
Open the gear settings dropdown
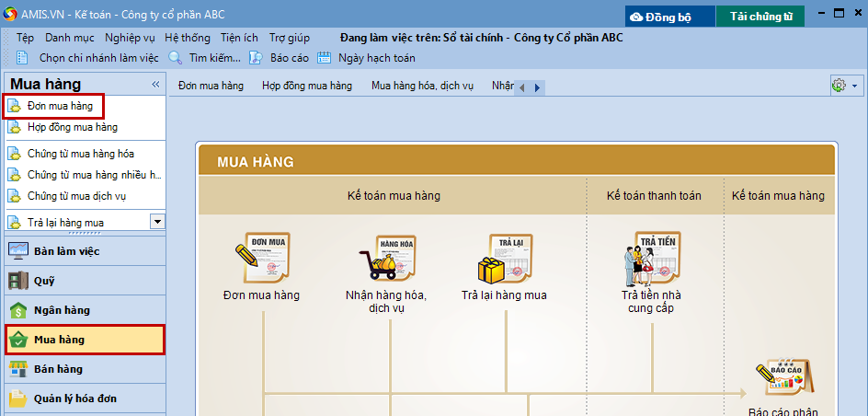(x=844, y=86)
